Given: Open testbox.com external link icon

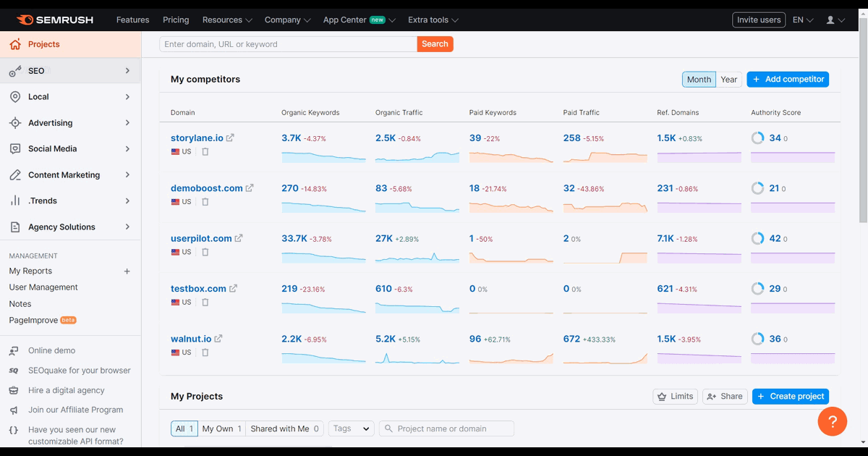Looking at the screenshot, I should pos(233,288).
